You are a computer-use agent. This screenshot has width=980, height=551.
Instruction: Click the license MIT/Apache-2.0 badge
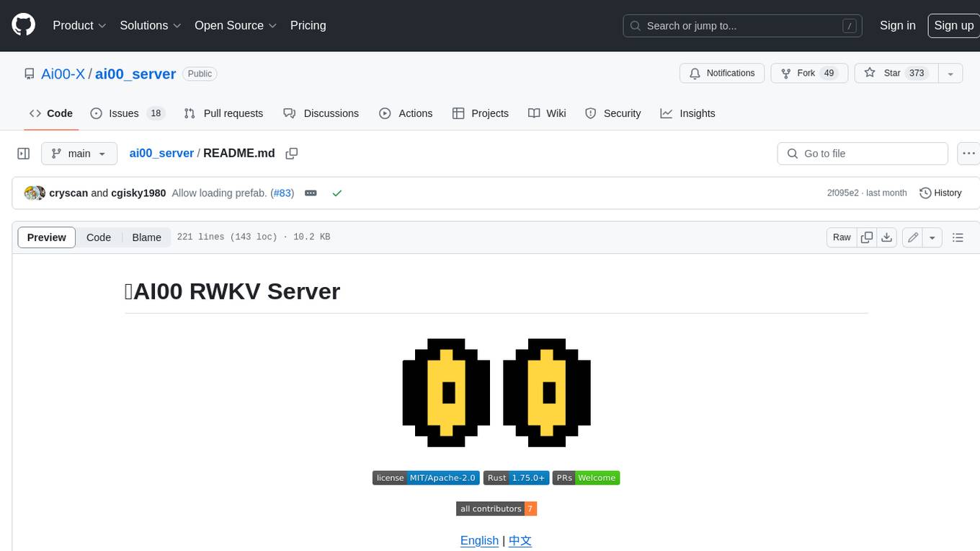426,477
